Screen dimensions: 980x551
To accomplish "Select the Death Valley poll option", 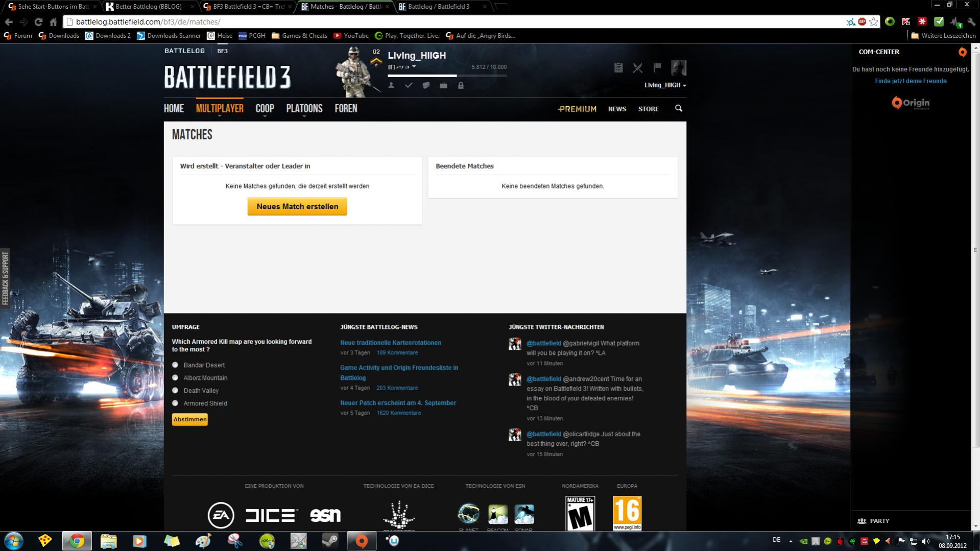I will [x=175, y=390].
